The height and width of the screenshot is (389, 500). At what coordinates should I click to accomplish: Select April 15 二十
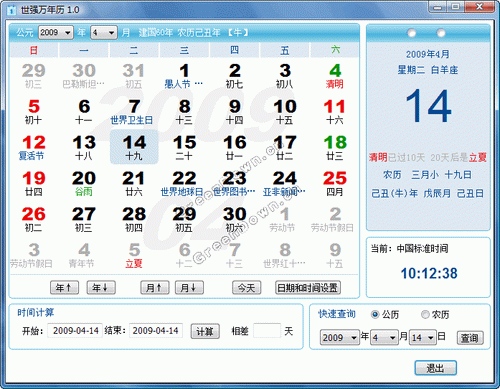pyautogui.click(x=184, y=148)
